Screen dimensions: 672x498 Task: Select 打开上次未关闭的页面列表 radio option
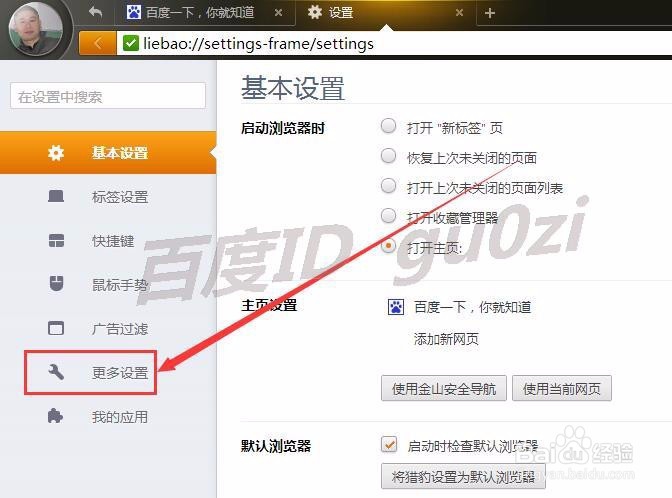click(x=389, y=186)
